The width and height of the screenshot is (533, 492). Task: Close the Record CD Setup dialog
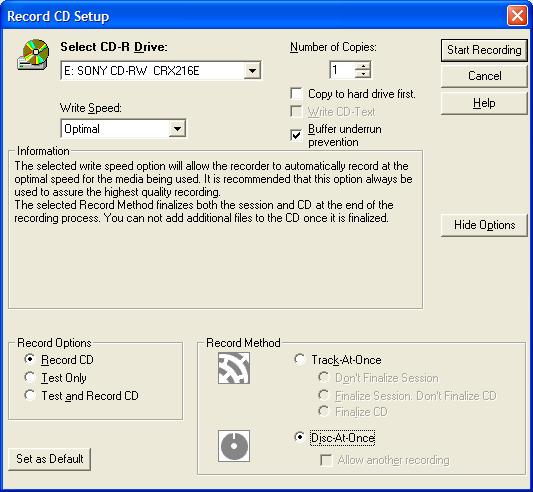517,16
